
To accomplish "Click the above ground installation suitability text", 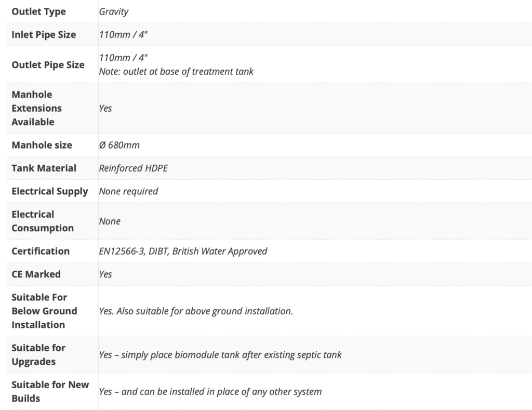I will [196, 311].
